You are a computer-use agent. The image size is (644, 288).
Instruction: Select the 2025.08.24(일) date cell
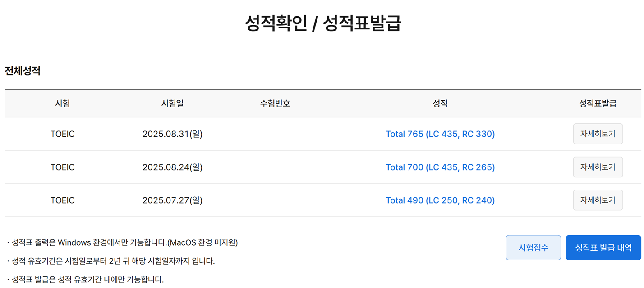click(172, 167)
